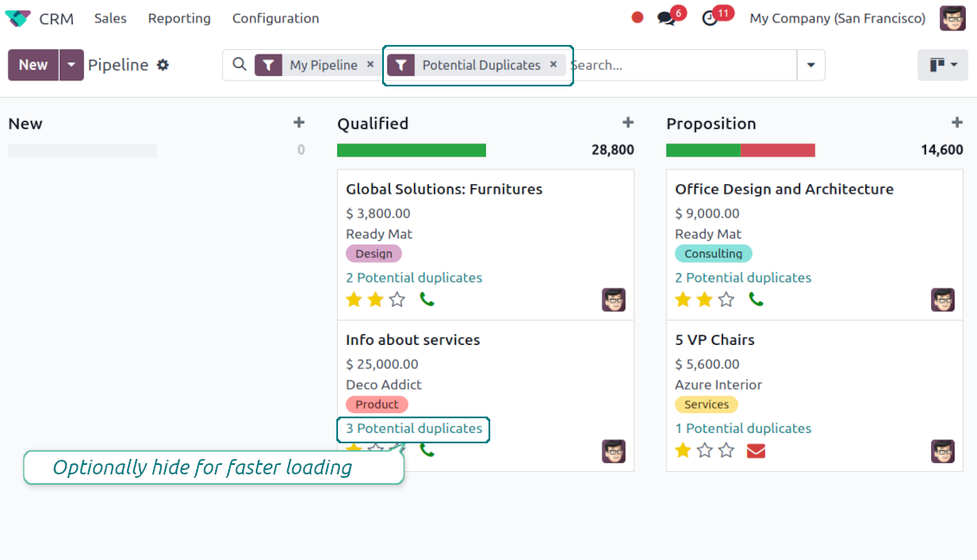Open 3 Potential duplicates link on Info card
The width and height of the screenshot is (977, 560).
tap(413, 429)
